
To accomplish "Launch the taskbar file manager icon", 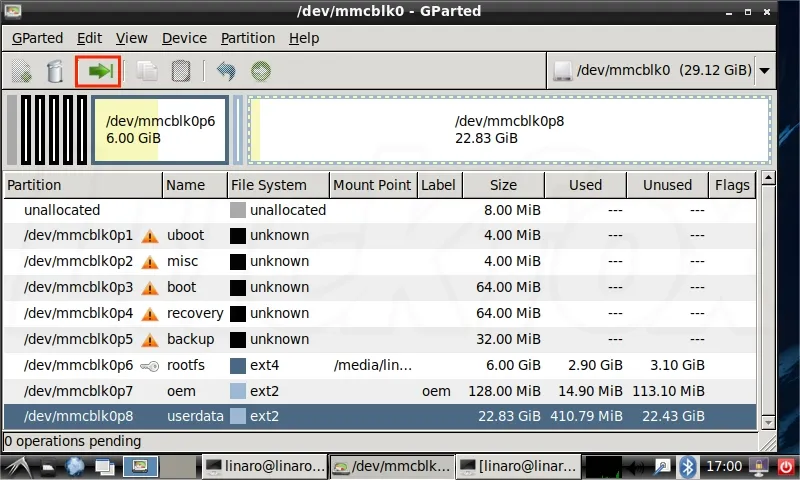I will [x=47, y=467].
